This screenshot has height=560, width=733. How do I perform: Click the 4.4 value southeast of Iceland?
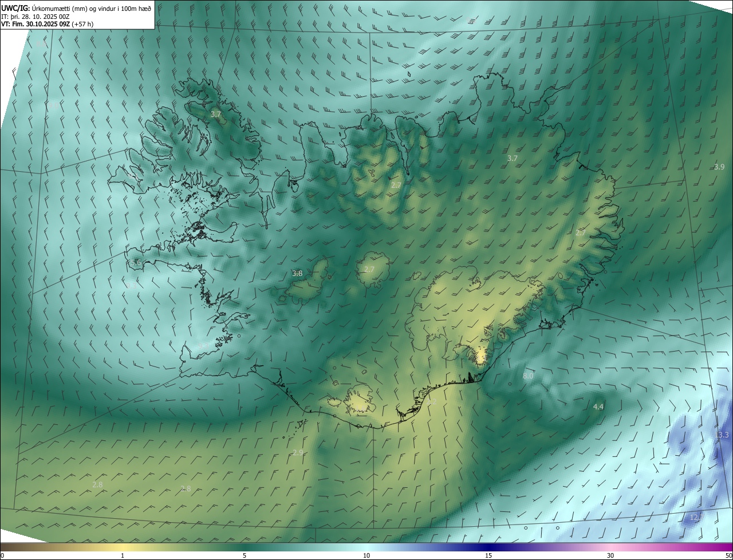pos(598,407)
